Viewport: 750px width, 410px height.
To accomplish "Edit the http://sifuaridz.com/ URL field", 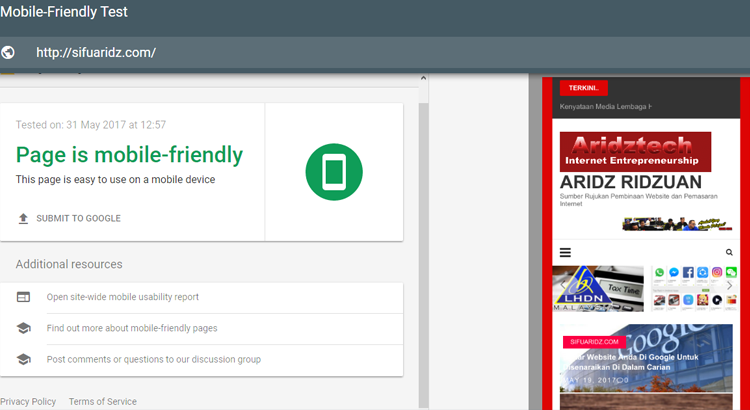I will pos(96,53).
